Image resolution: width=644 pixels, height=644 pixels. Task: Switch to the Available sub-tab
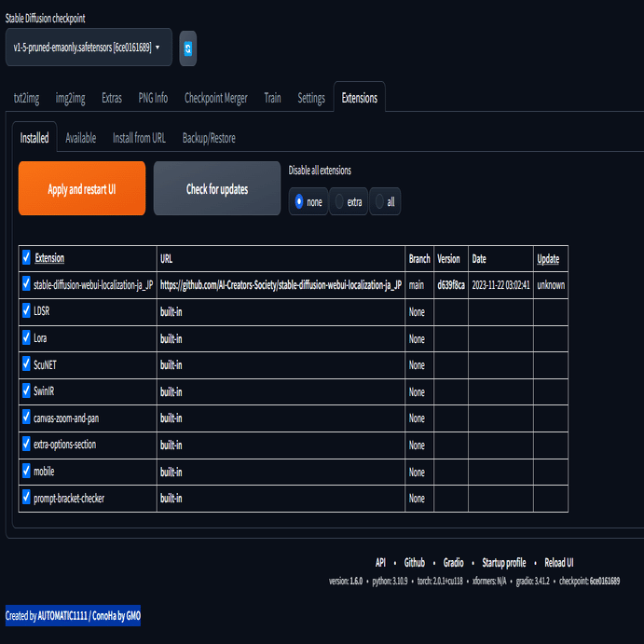point(81,138)
